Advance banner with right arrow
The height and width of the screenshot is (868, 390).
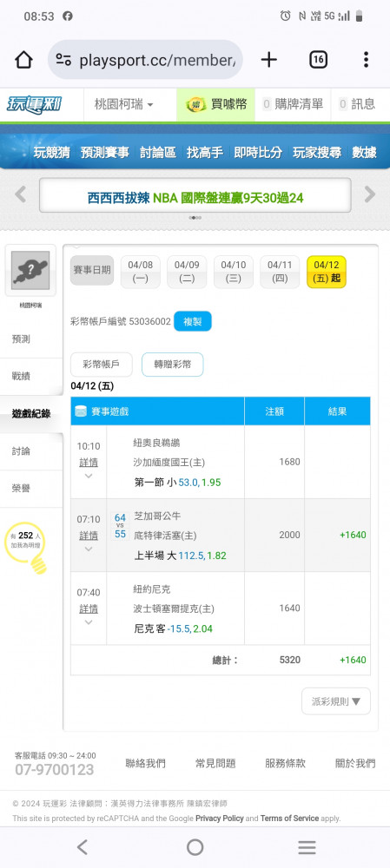click(x=369, y=194)
